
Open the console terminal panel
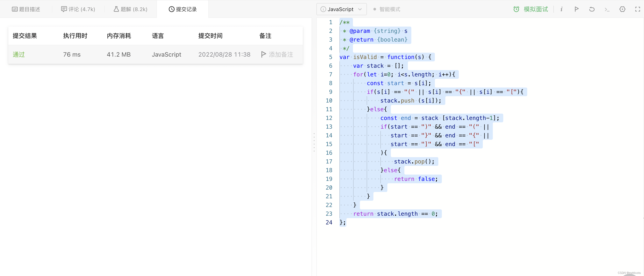point(607,9)
